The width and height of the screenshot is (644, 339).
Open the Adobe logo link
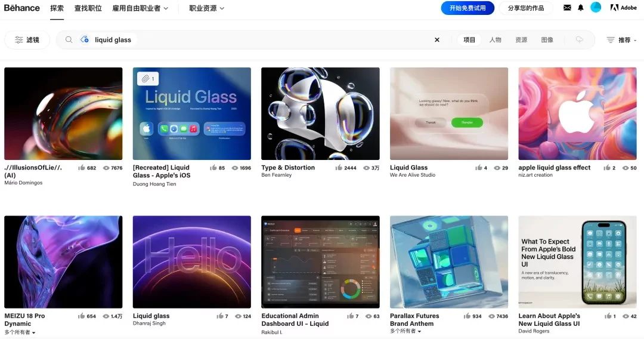point(624,7)
